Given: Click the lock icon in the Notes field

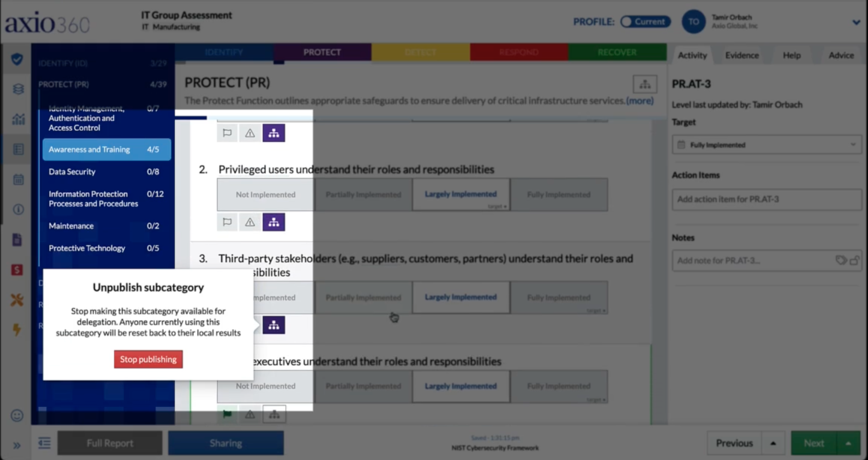Looking at the screenshot, I should coord(854,260).
